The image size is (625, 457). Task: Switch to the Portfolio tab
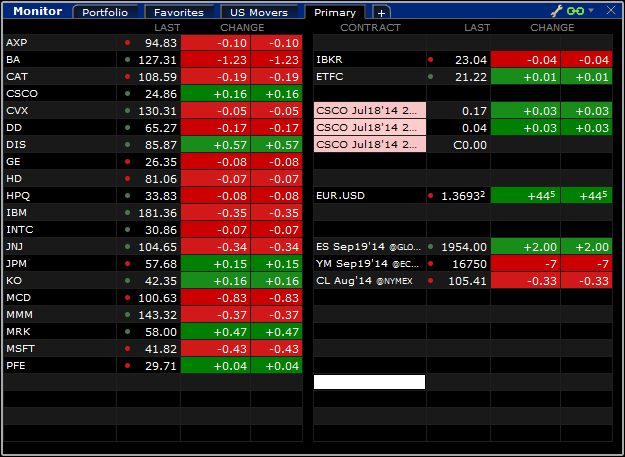click(105, 12)
